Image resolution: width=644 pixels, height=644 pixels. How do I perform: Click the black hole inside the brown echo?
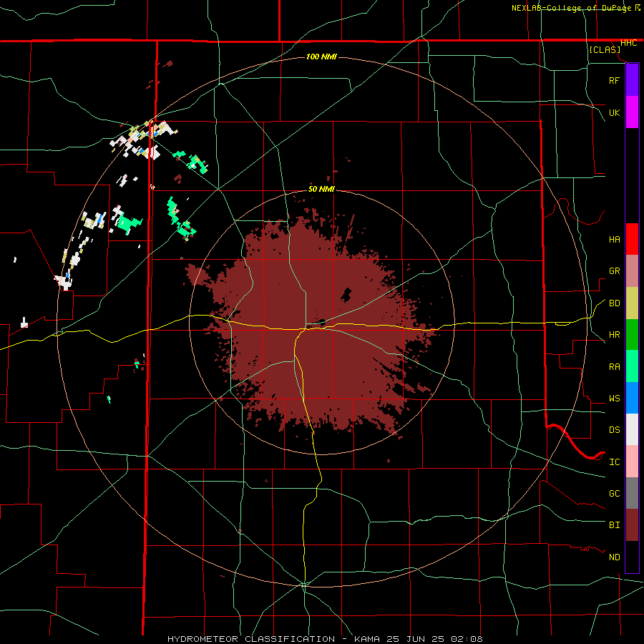point(346,295)
